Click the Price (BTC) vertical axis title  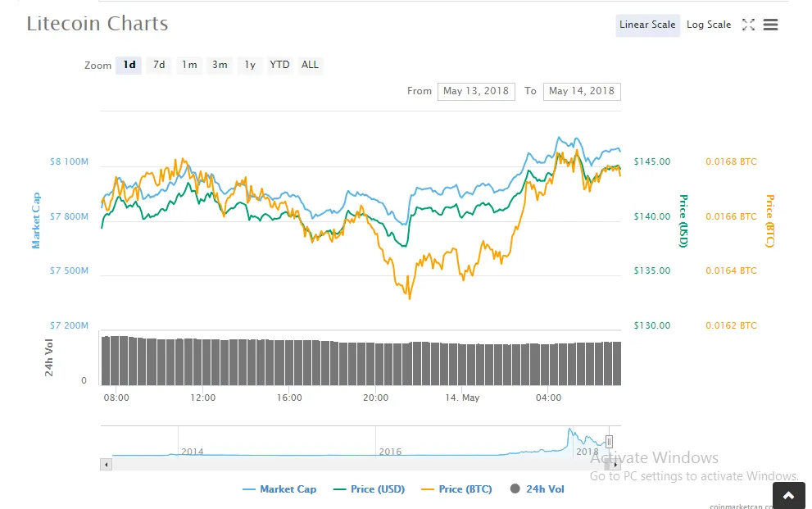(770, 221)
